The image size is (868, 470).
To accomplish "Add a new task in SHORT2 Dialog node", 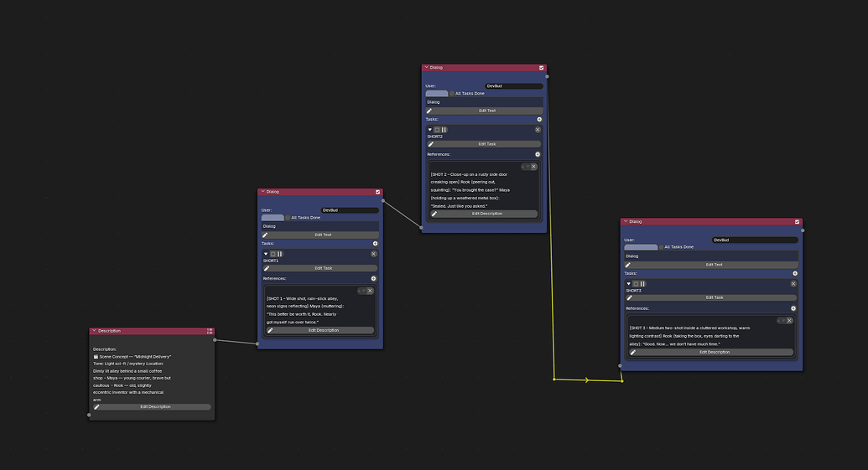I will coord(539,120).
